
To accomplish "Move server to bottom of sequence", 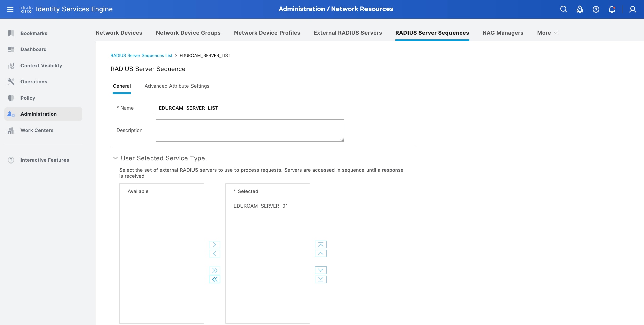I will pos(321,279).
